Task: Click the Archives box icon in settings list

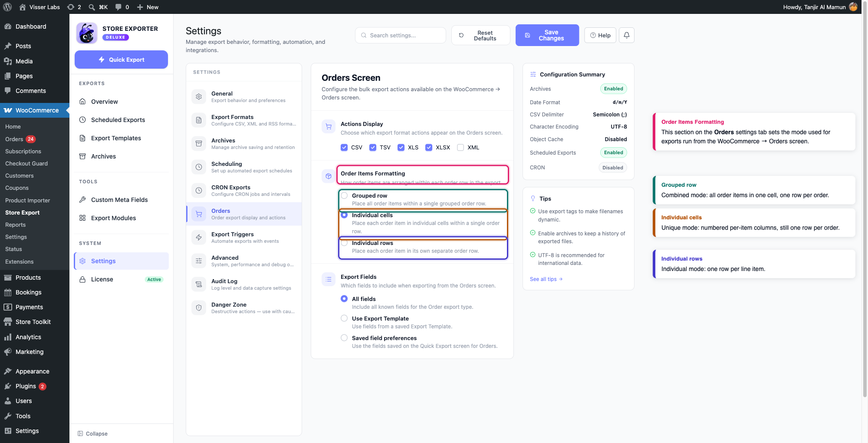Action: pyautogui.click(x=199, y=143)
